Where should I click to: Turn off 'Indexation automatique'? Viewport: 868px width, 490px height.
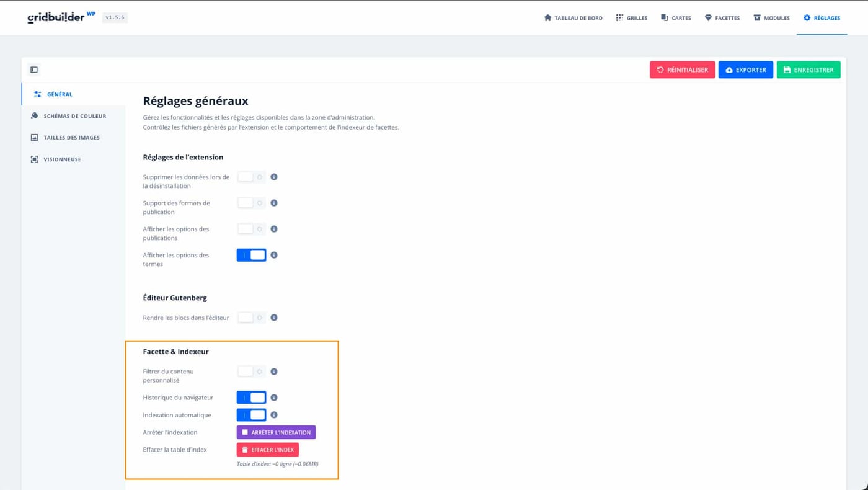(x=251, y=414)
